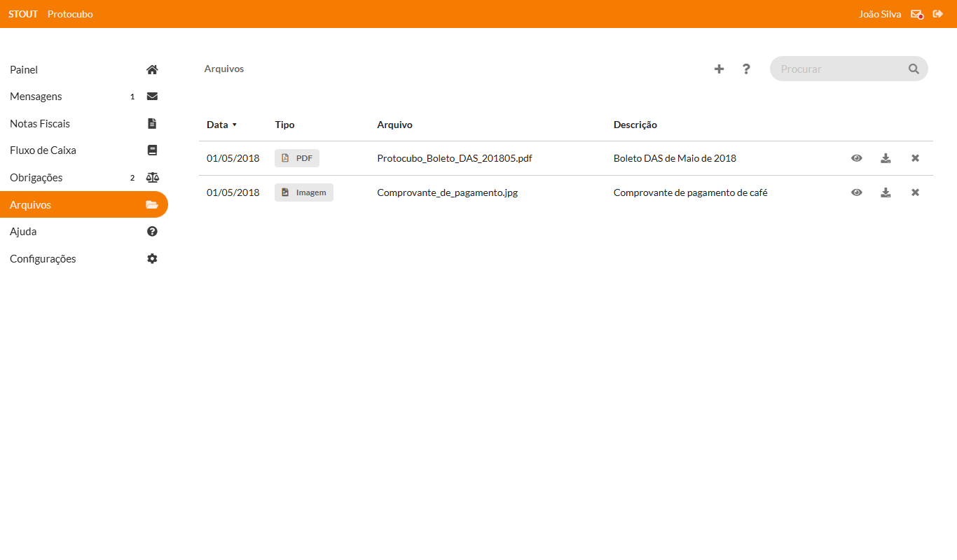
Task: Download Protocubo_Boleto_DAS_201805.pdf
Action: (886, 158)
